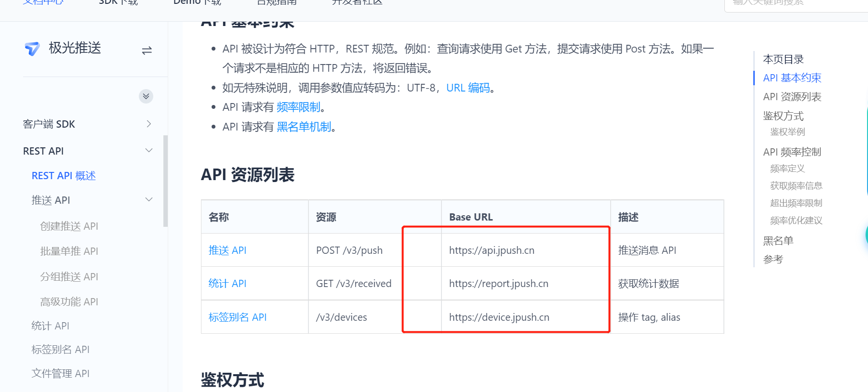Image resolution: width=868 pixels, height=392 pixels.
Task: Open 统计 API link in table
Action: click(227, 283)
